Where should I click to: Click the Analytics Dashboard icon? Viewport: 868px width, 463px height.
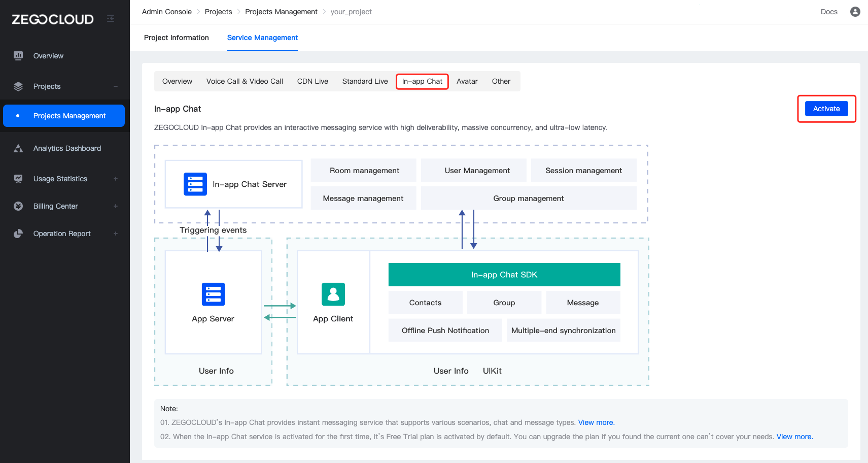[x=18, y=148]
